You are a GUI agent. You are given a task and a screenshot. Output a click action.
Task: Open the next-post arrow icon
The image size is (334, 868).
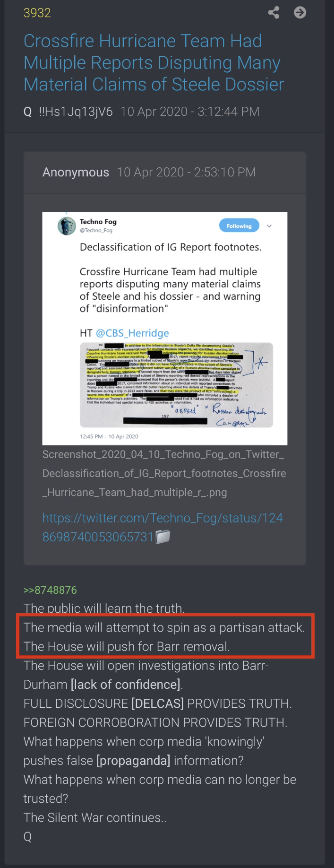(300, 13)
